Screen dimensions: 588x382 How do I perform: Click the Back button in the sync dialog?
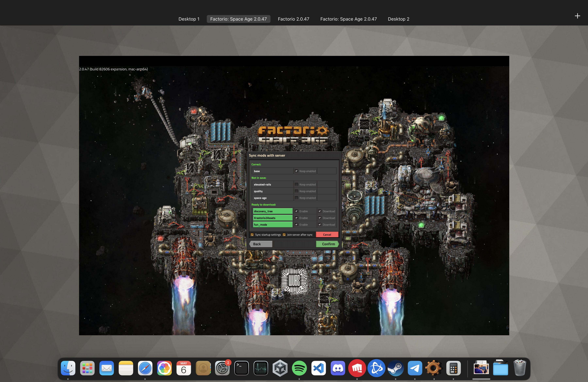tap(261, 244)
